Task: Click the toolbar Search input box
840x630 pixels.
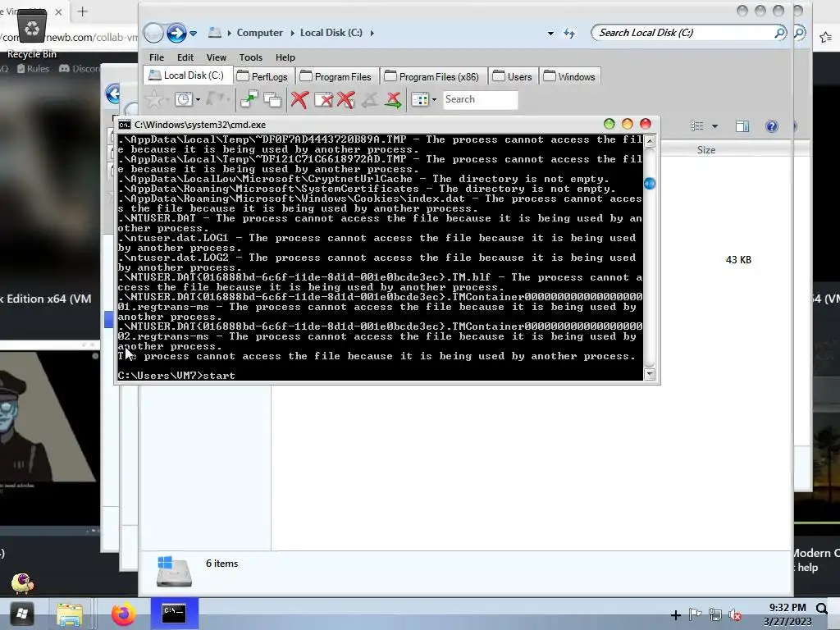Action: click(x=481, y=99)
